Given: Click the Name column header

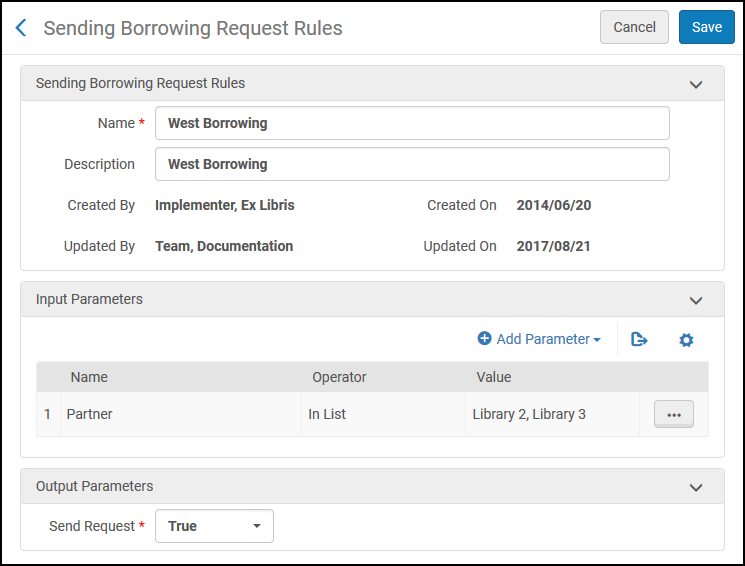Looking at the screenshot, I should (x=89, y=377).
